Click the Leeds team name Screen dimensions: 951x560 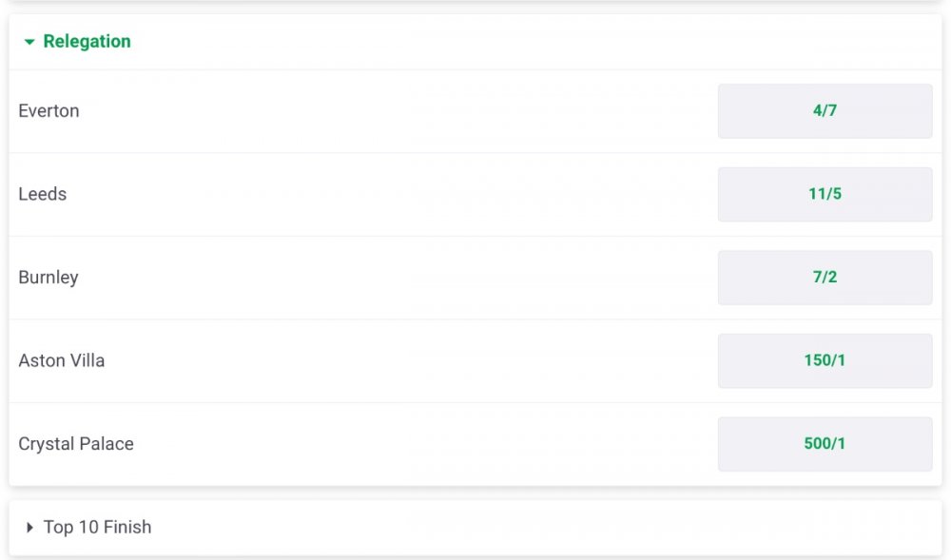click(x=43, y=194)
